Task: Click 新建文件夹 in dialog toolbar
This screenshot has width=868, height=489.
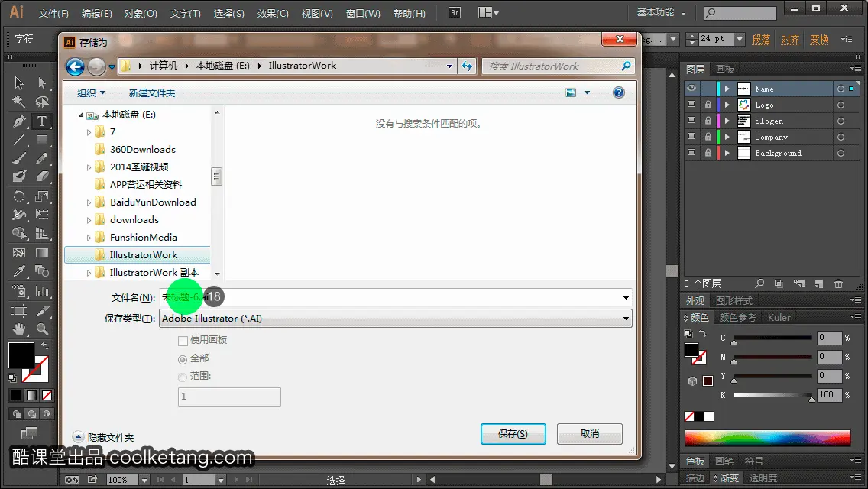Action: (x=152, y=93)
